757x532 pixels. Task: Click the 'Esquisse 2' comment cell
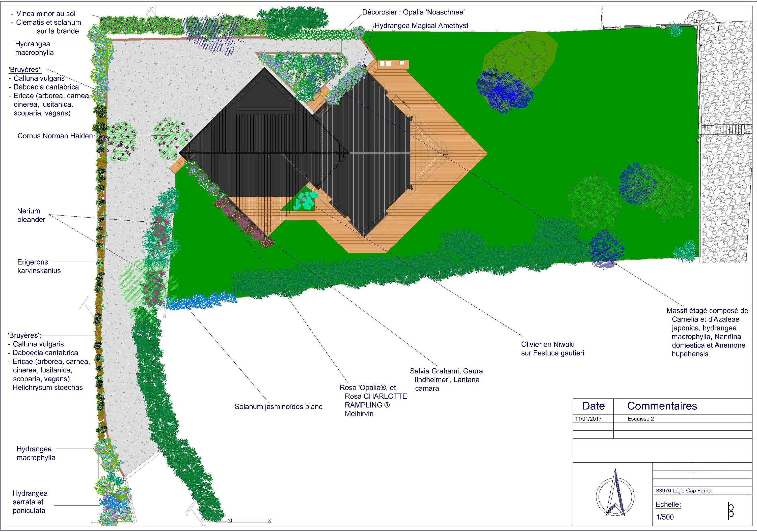click(x=641, y=419)
